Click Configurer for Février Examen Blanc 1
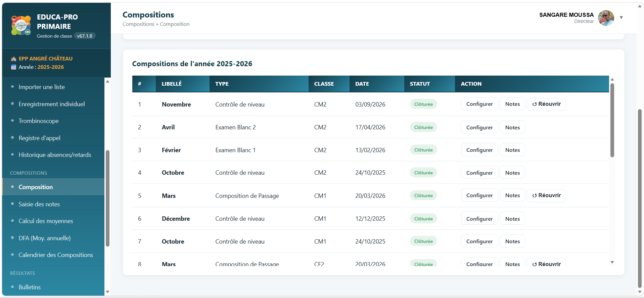 479,150
